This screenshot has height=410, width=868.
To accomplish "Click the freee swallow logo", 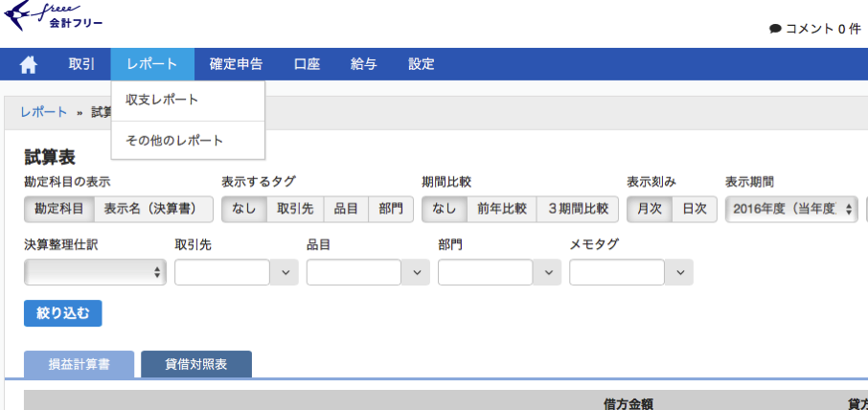I will pyautogui.click(x=53, y=16).
